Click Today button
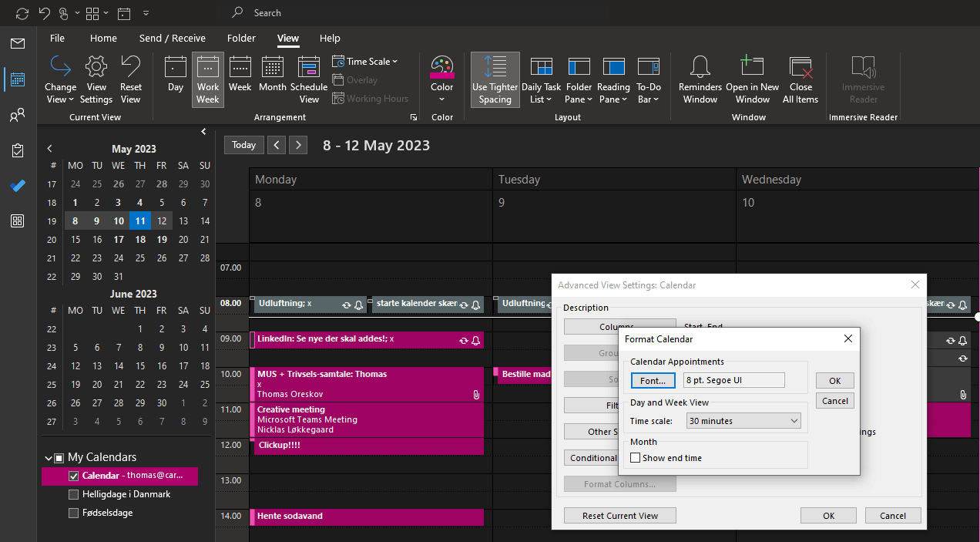This screenshot has height=542, width=980. pyautogui.click(x=244, y=145)
